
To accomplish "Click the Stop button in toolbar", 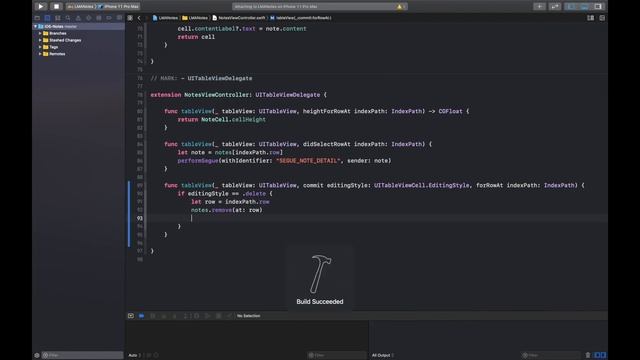I will click(x=56, y=7).
